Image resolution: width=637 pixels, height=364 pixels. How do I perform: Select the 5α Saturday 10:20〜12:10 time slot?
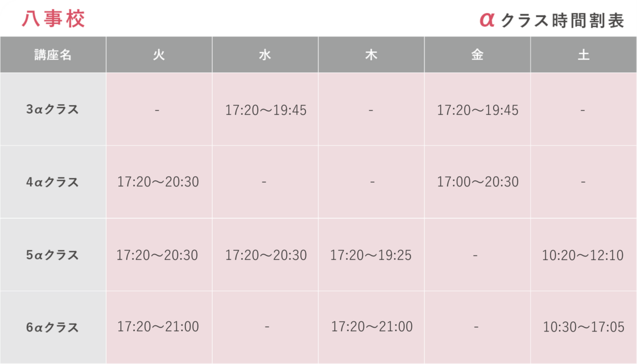583,255
